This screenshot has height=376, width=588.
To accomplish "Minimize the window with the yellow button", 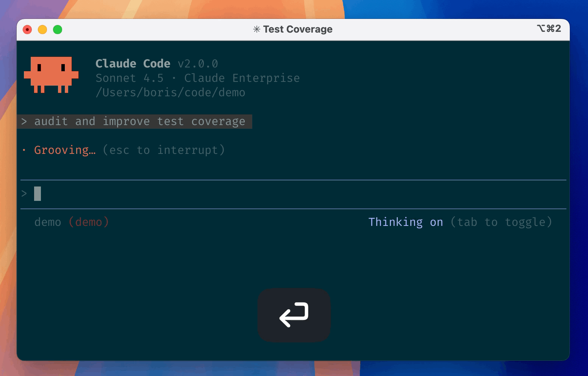I will click(x=42, y=30).
